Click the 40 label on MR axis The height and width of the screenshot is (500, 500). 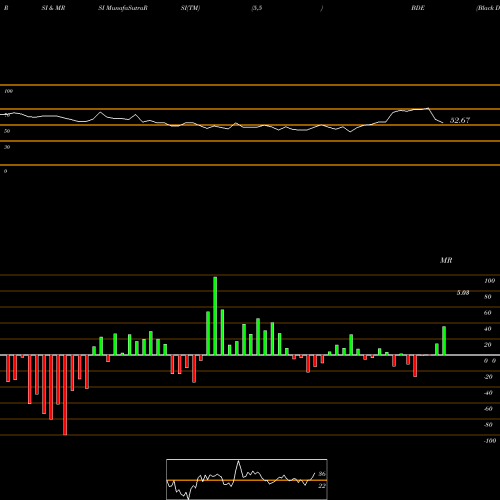pos(488,329)
